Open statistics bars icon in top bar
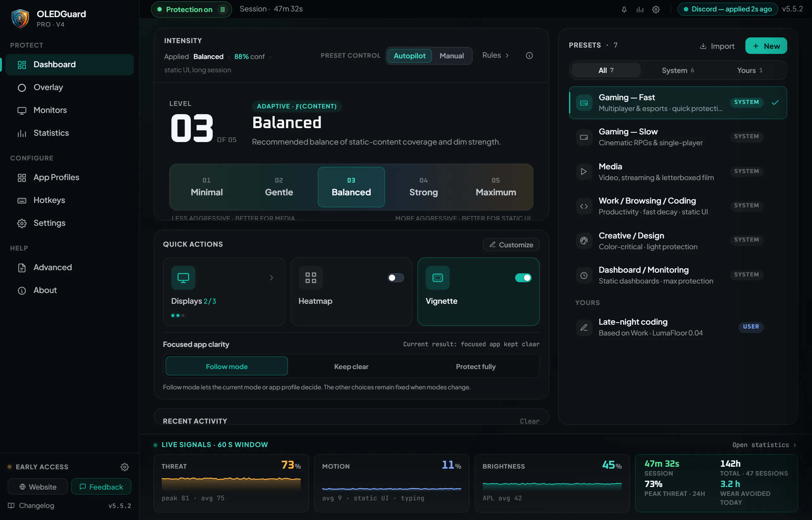 640,10
